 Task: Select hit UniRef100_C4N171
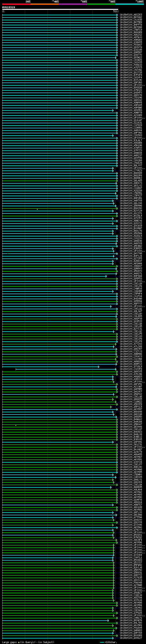[x=131, y=618]
